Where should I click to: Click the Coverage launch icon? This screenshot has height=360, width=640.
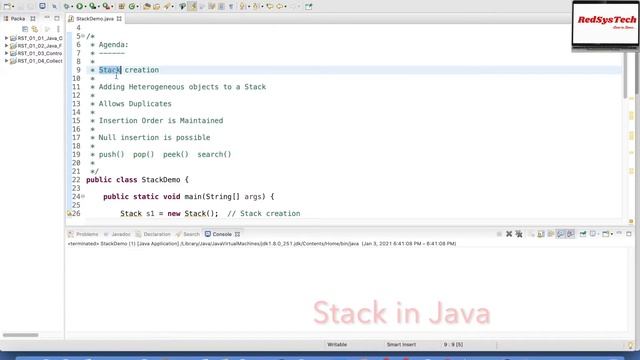pyautogui.click(x=93, y=7)
